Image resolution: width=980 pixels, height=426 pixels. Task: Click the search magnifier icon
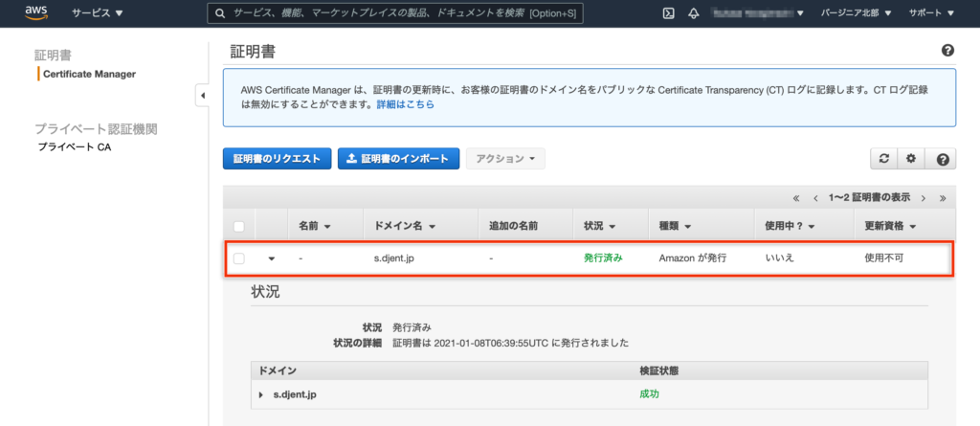tap(219, 13)
